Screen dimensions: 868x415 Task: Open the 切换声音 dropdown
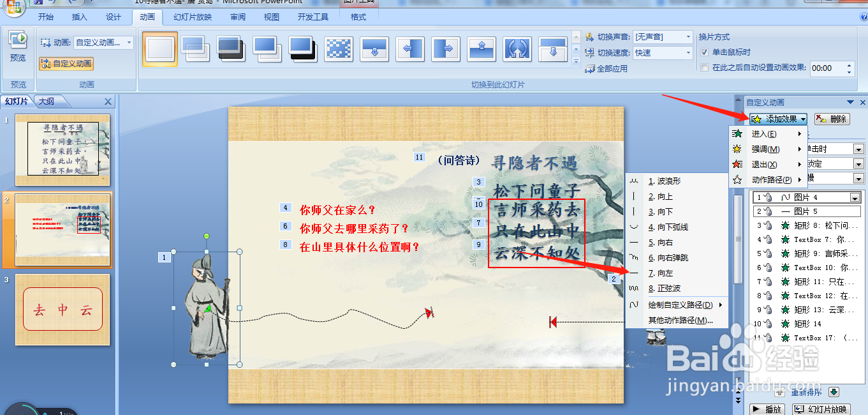pos(688,38)
